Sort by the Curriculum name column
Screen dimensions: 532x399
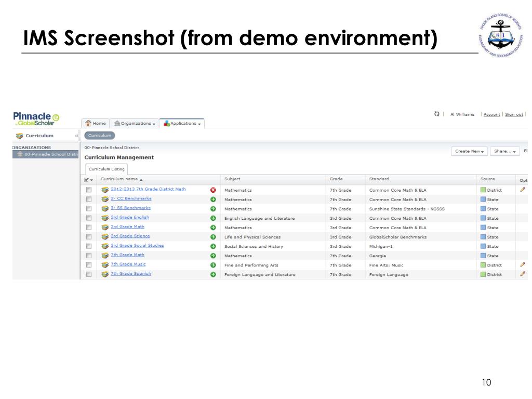(122, 179)
